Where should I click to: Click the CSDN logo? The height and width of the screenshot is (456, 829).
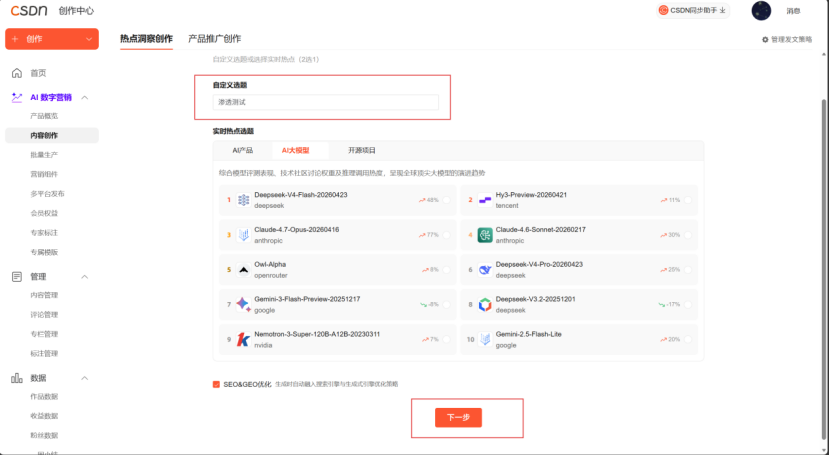click(29, 11)
